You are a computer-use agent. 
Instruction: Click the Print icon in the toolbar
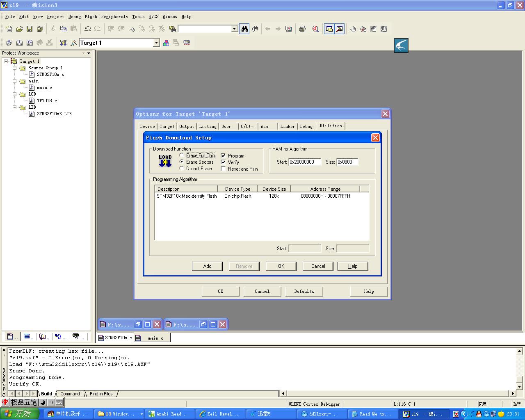coord(302,29)
